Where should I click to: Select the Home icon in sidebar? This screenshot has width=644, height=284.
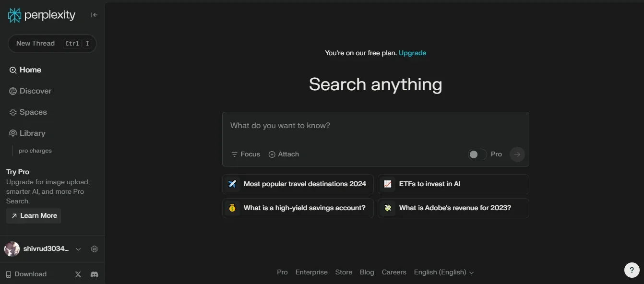tap(13, 70)
